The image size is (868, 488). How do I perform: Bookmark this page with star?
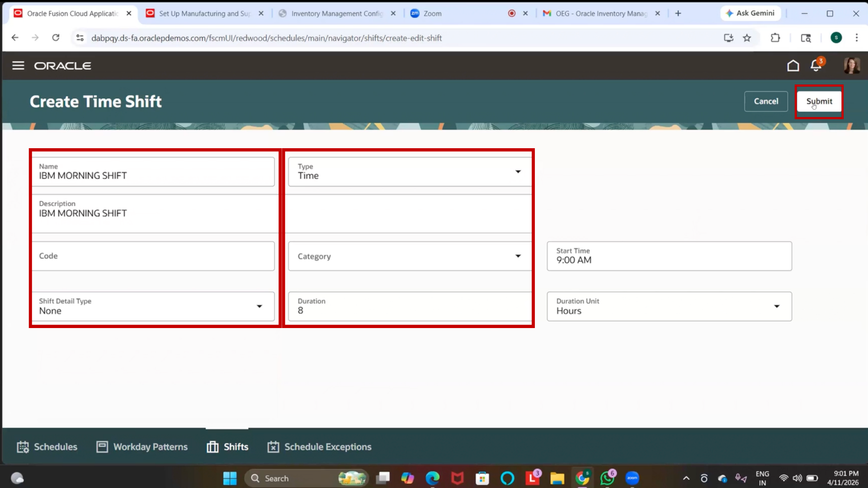pyautogui.click(x=747, y=38)
